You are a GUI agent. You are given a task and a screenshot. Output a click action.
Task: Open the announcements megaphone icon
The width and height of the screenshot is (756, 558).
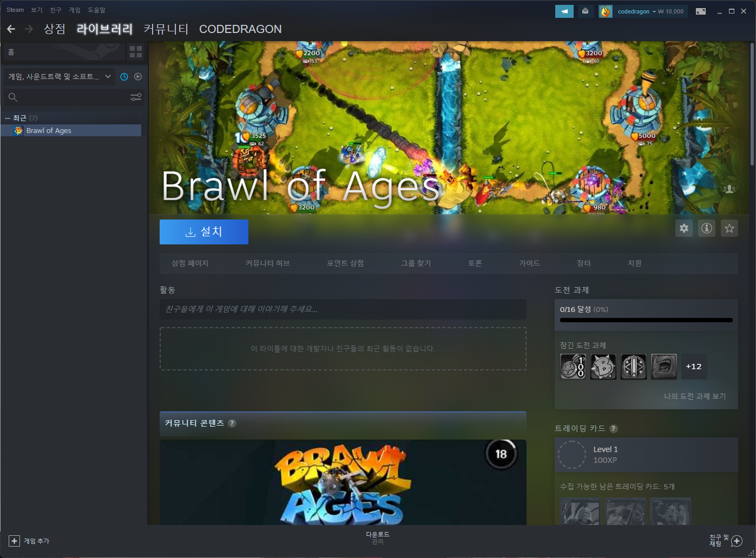tap(564, 11)
